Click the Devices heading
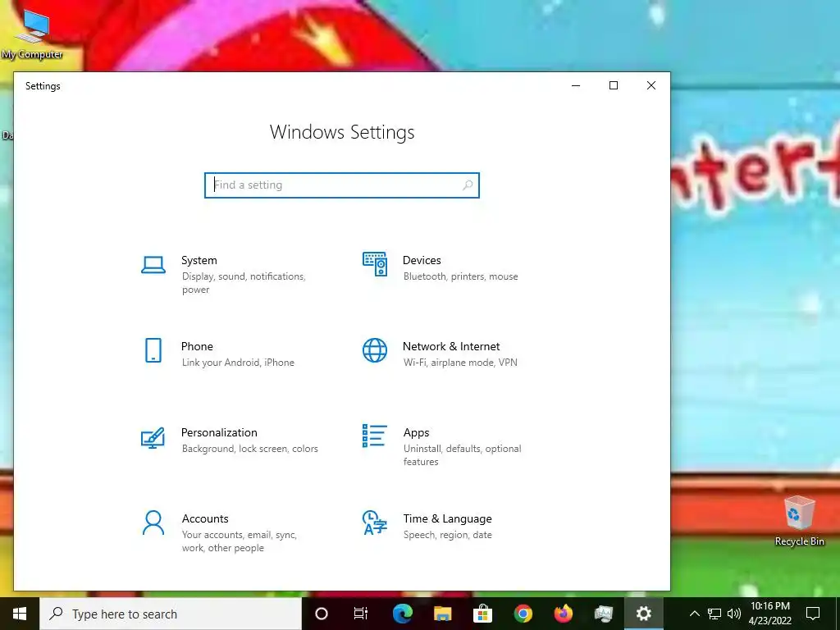This screenshot has width=840, height=630. 422,260
